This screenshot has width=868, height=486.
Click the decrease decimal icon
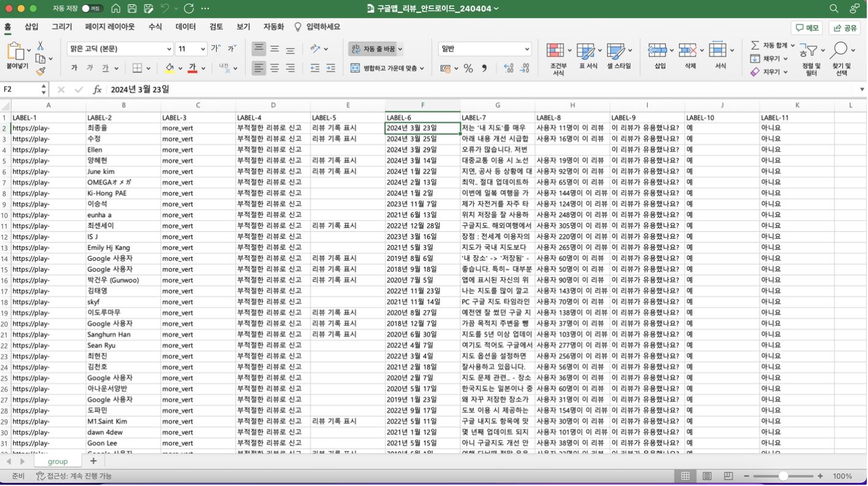(525, 69)
